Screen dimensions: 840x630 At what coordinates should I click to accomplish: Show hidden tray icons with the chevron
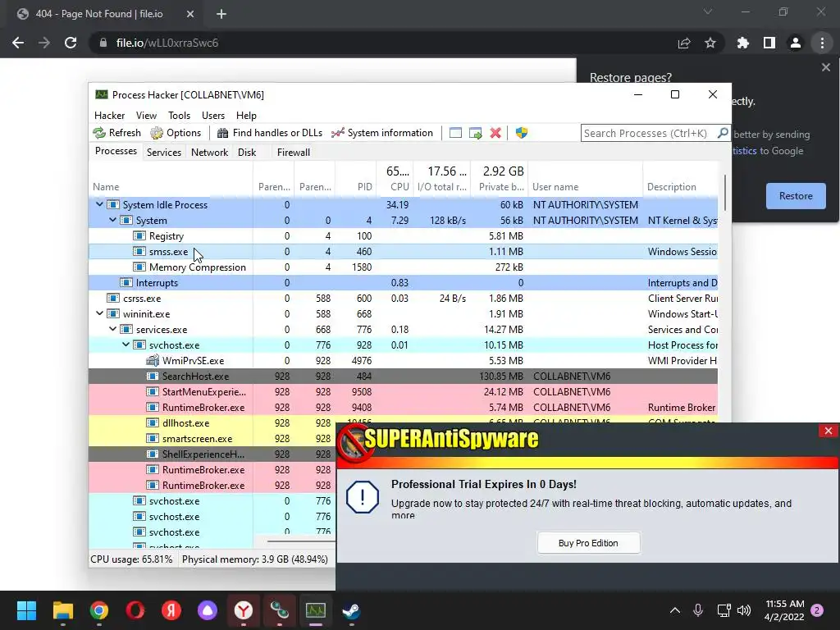(675, 610)
